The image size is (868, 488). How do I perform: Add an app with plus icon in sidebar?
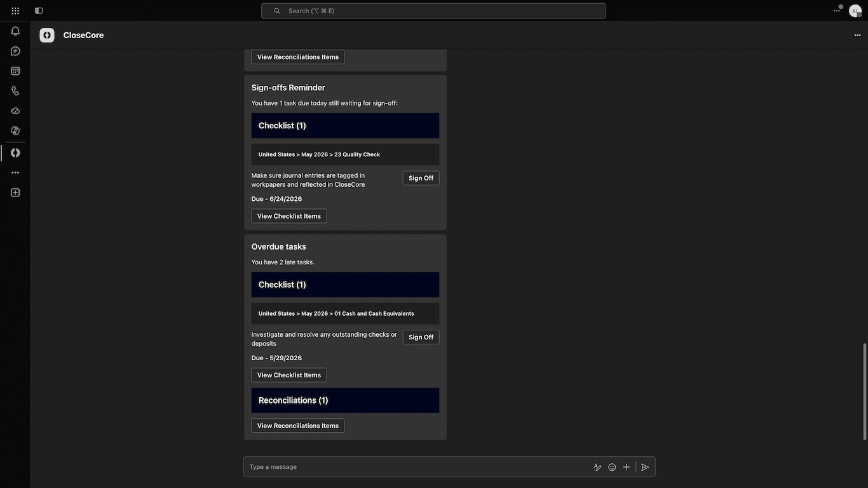pos(15,193)
